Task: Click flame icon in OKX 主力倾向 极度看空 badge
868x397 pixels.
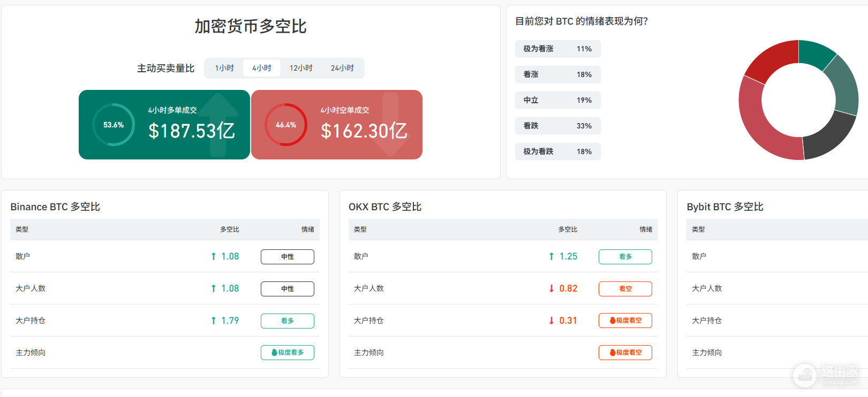Action: (613, 353)
